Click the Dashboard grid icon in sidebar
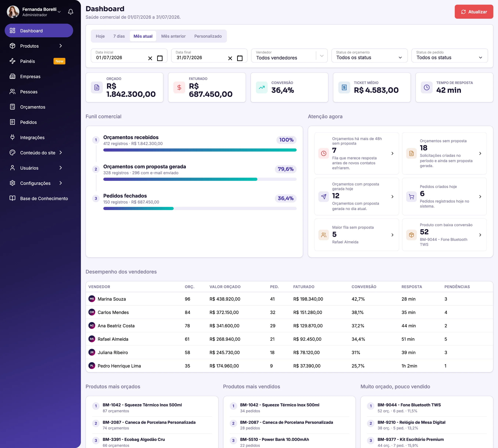Viewport: 498px width, 448px height. 12,31
